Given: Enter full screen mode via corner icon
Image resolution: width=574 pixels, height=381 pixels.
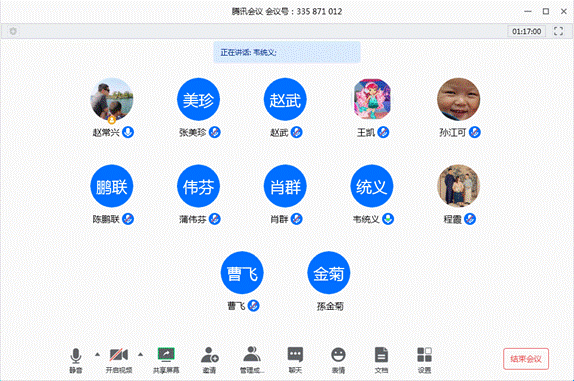Looking at the screenshot, I should [558, 31].
